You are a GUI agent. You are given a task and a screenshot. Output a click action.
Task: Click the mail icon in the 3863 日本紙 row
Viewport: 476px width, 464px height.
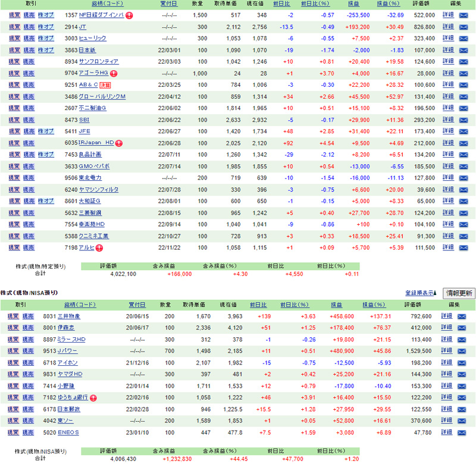[x=464, y=51]
